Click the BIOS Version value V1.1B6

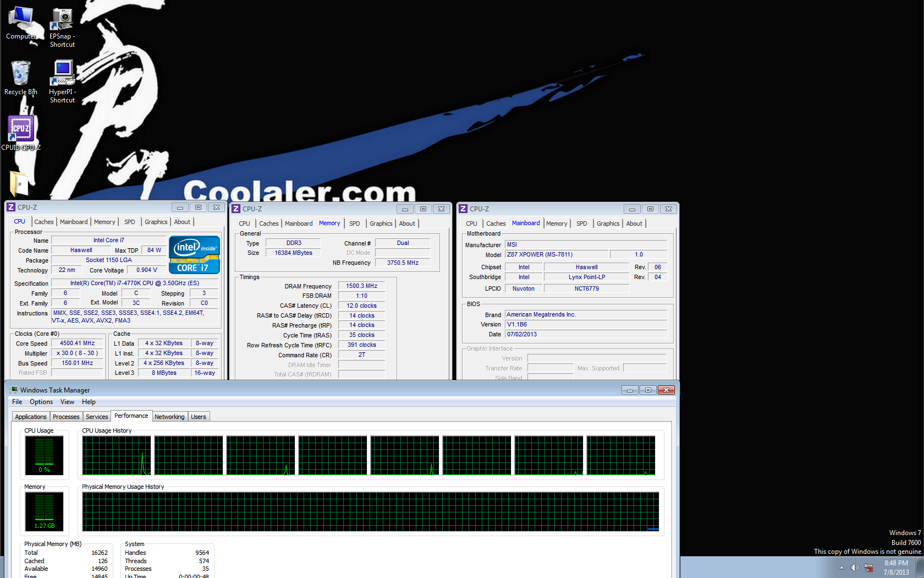coord(586,325)
